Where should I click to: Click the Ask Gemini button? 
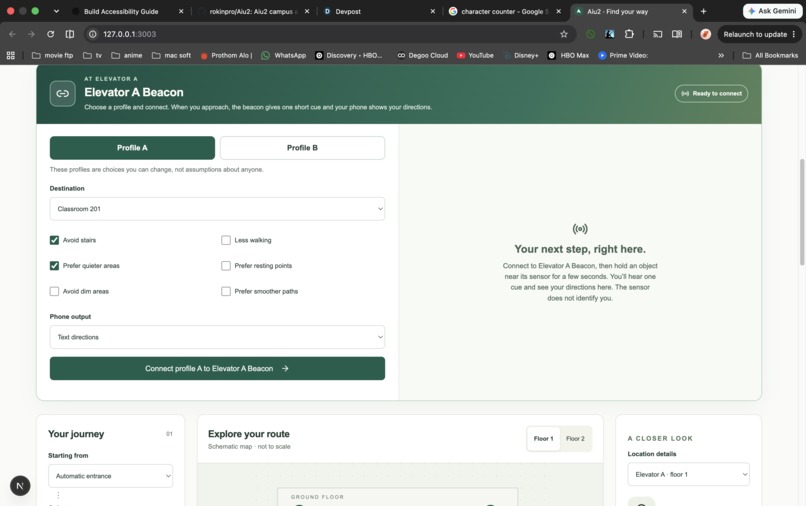point(773,11)
